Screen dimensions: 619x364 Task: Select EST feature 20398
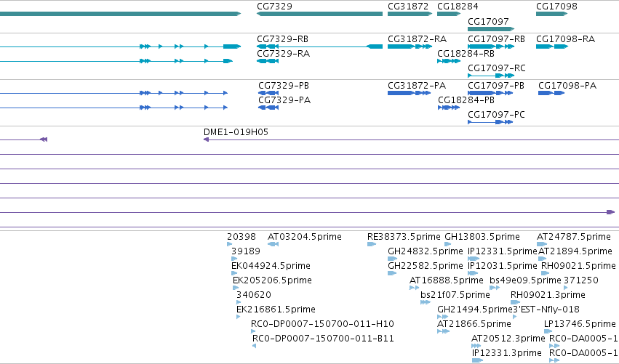point(229,244)
